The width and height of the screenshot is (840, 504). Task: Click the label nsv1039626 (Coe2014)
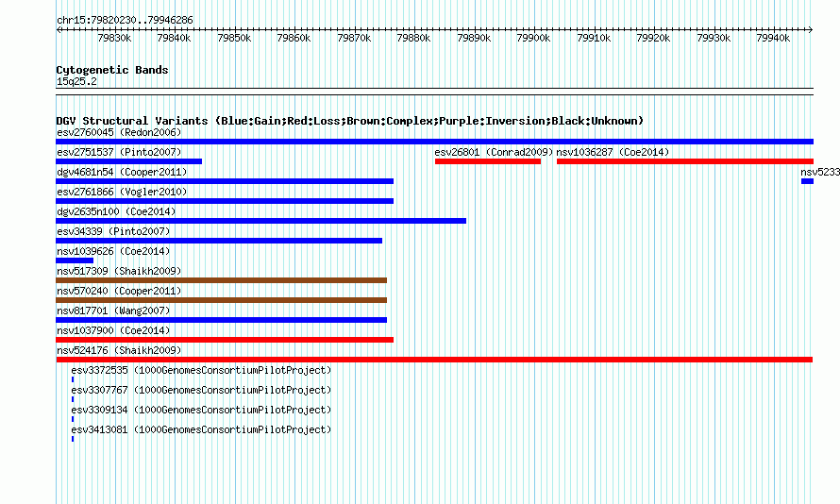pos(113,251)
